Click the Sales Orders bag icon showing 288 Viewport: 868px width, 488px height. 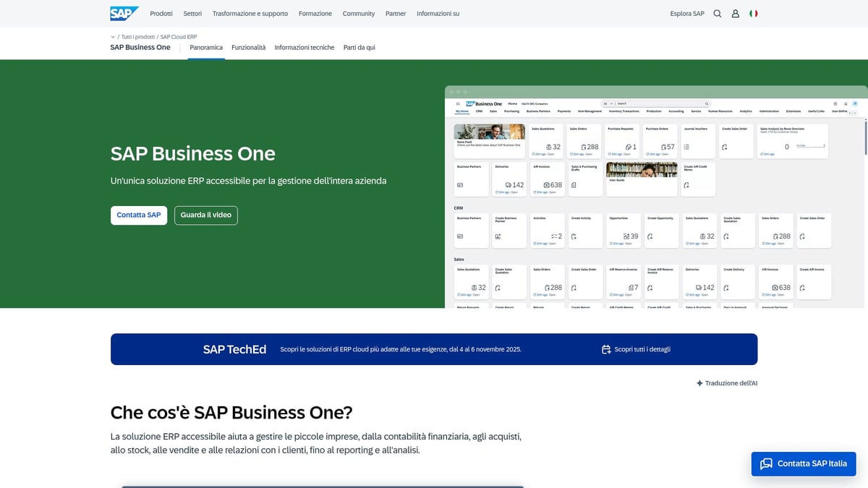583,147
